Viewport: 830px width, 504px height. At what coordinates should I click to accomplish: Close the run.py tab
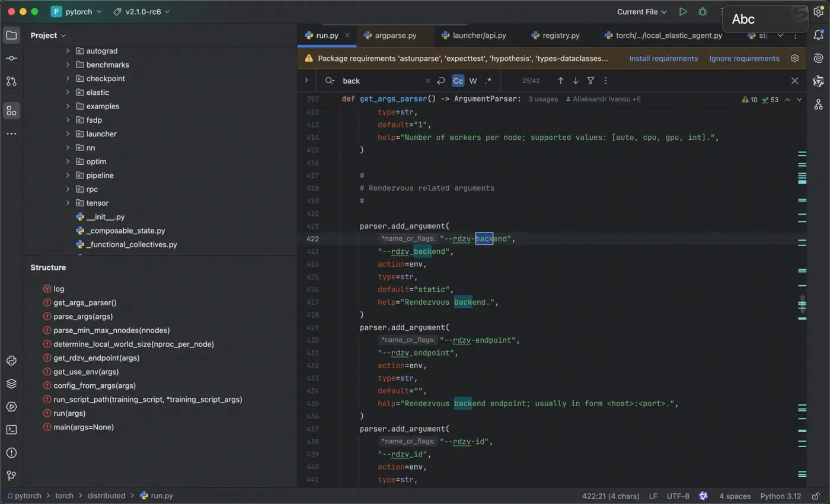coord(347,36)
